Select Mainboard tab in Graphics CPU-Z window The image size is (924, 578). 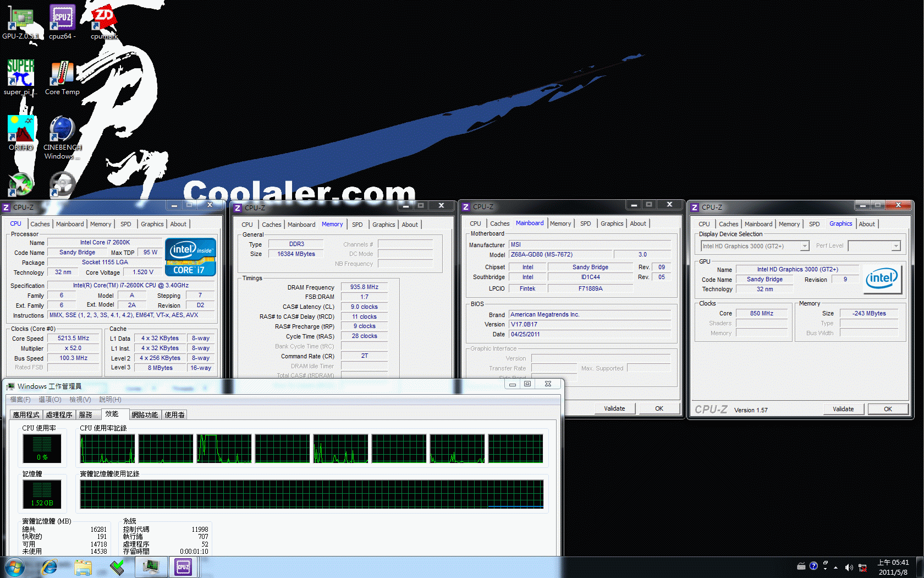click(x=758, y=224)
